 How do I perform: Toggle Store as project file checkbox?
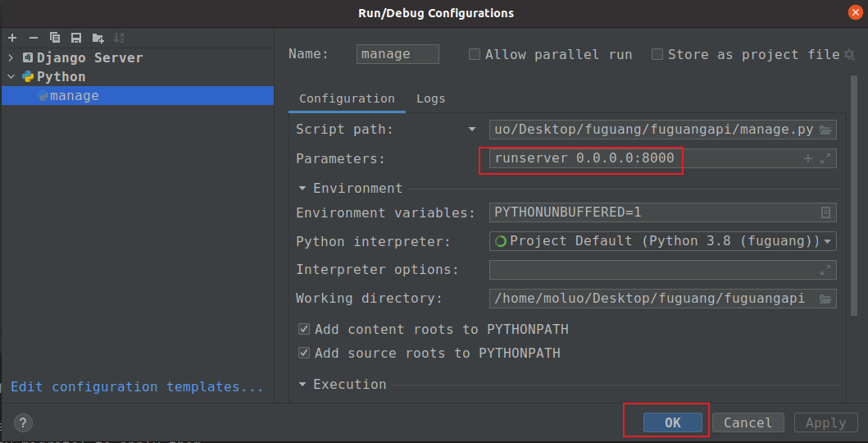[x=657, y=55]
